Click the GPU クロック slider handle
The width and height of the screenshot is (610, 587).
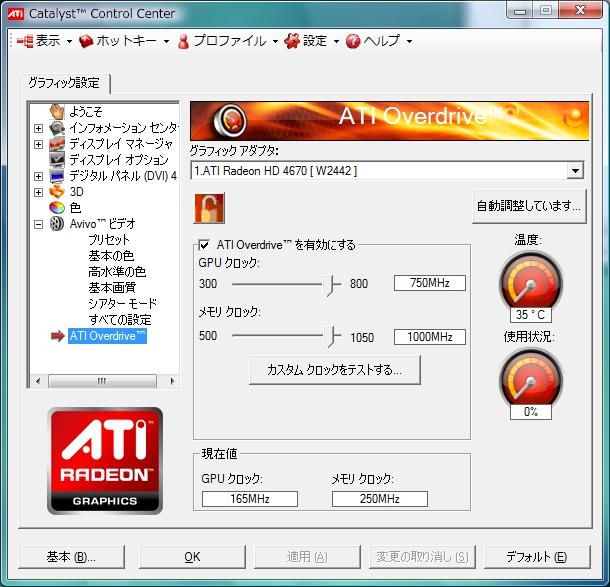pos(331,285)
